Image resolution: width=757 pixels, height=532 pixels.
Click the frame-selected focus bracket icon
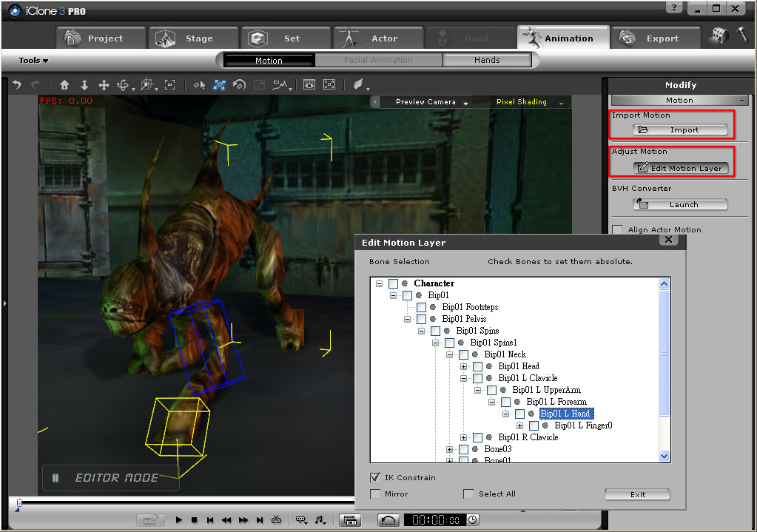(x=170, y=85)
